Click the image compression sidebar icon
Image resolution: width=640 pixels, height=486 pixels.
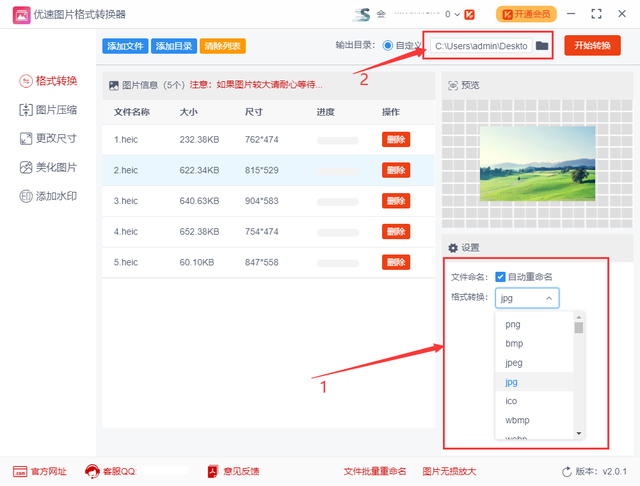(x=26, y=110)
